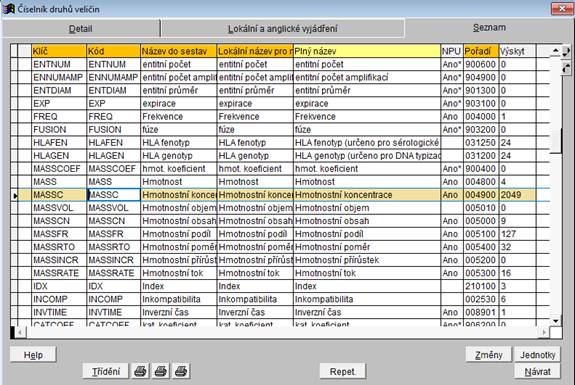Click the occurrence value 2049
Screen dimensions: 575x385
coord(517,195)
